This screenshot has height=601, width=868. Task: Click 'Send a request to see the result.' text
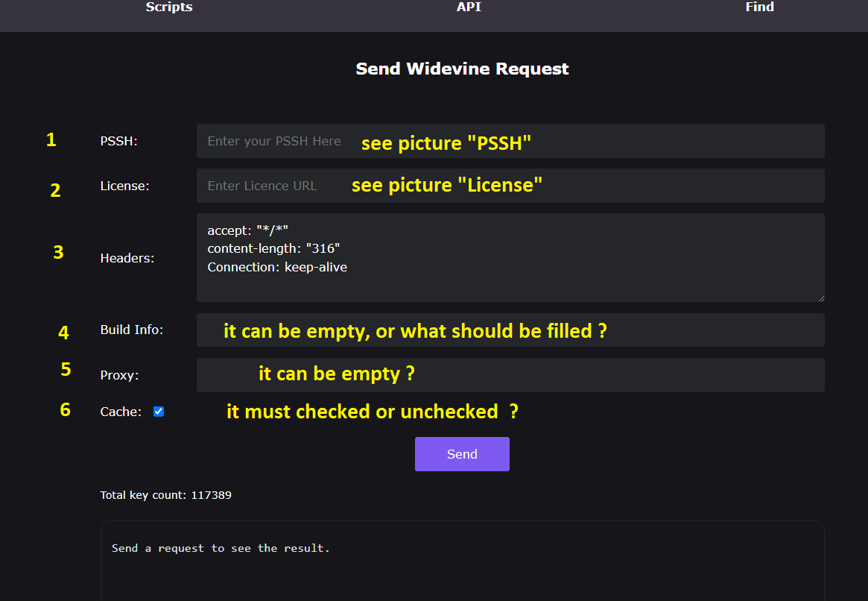[221, 548]
